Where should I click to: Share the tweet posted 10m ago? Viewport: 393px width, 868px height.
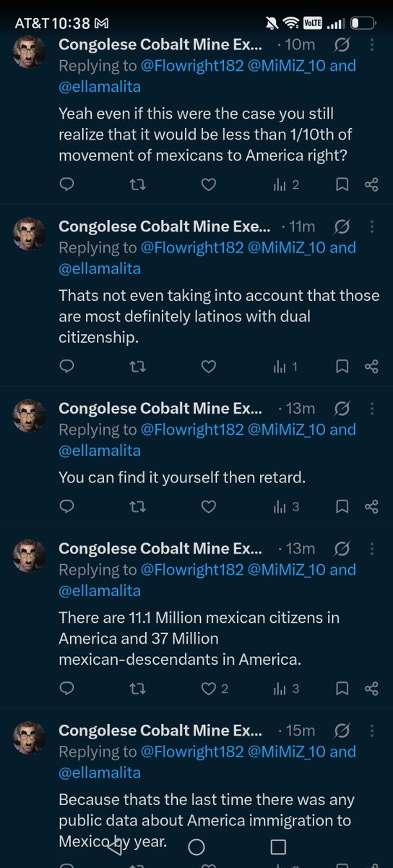click(371, 185)
